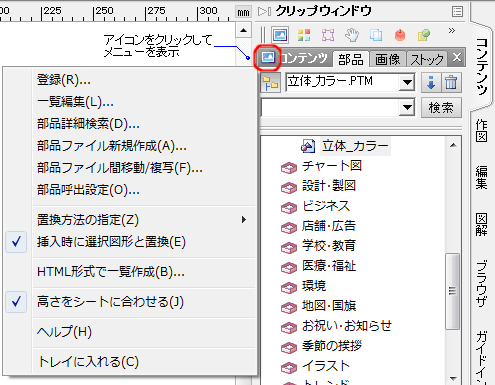Select the hand tool icon in clip toolbar
495x385 pixels.
coord(352,35)
